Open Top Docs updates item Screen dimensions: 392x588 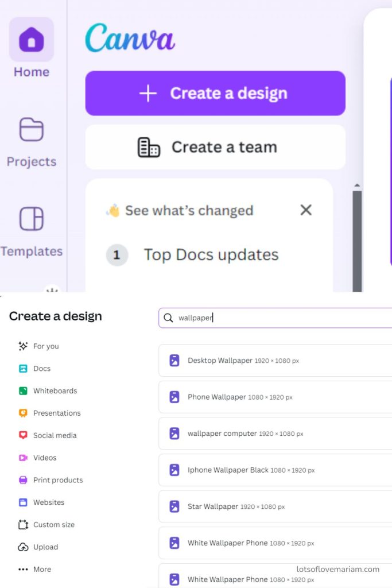211,255
